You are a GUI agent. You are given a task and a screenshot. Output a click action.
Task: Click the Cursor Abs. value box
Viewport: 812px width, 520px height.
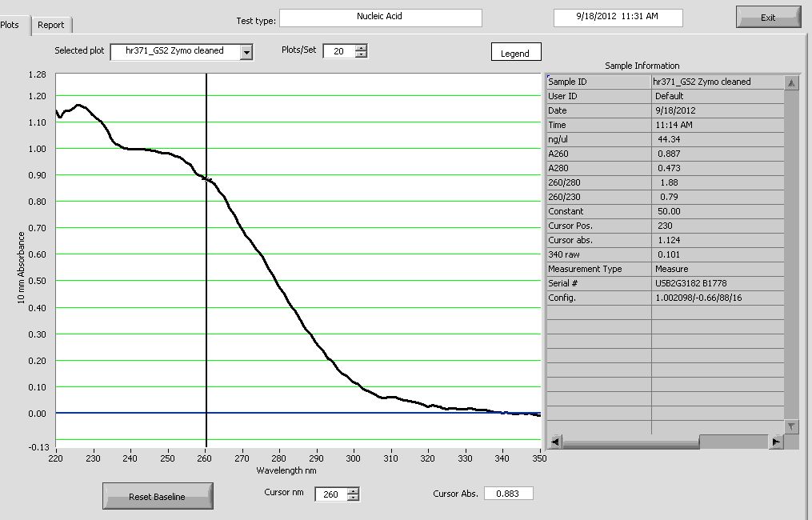pos(509,494)
